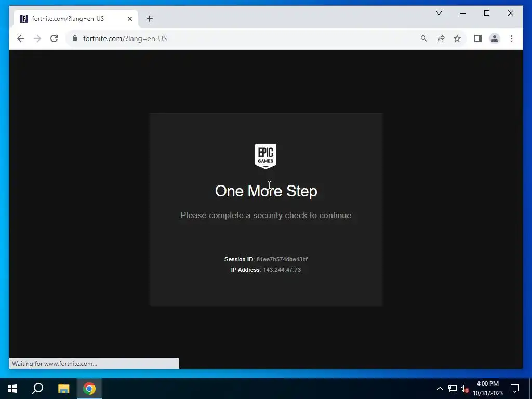The image size is (532, 399).
Task: Open the network icon in system tray
Action: point(453,389)
